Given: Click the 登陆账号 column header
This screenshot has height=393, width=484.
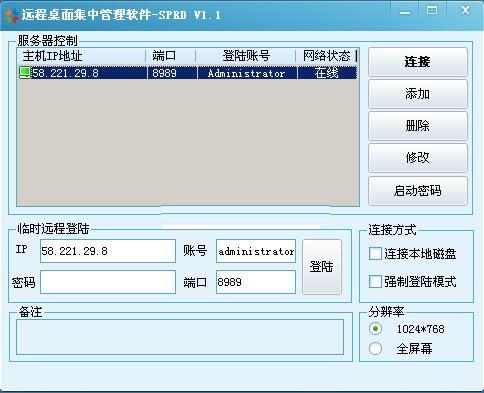Looking at the screenshot, I should (246, 56).
